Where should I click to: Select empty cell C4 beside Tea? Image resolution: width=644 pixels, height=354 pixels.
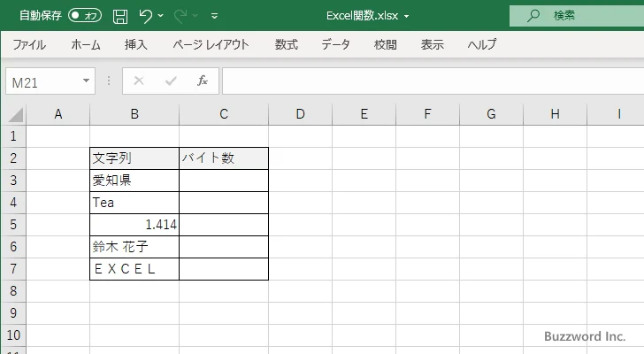(224, 203)
